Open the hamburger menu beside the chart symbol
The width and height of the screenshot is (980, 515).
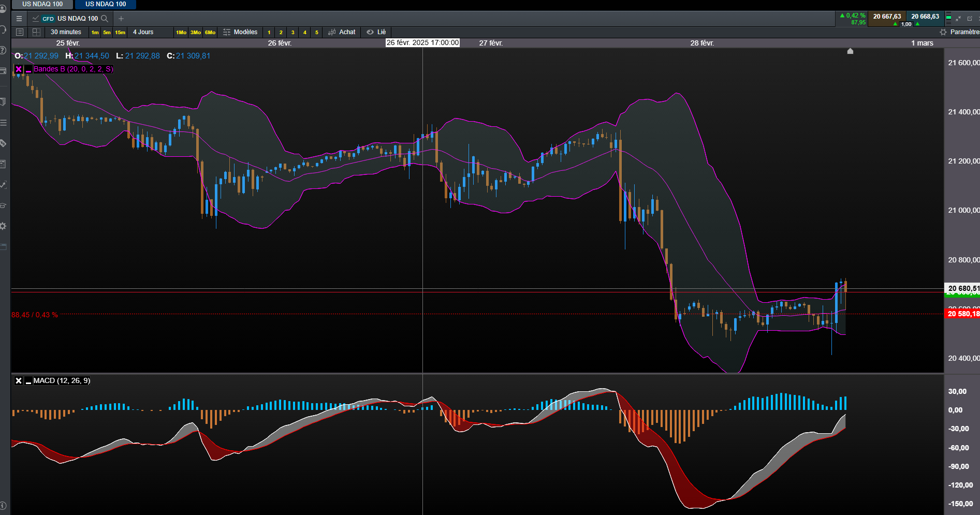coord(19,19)
